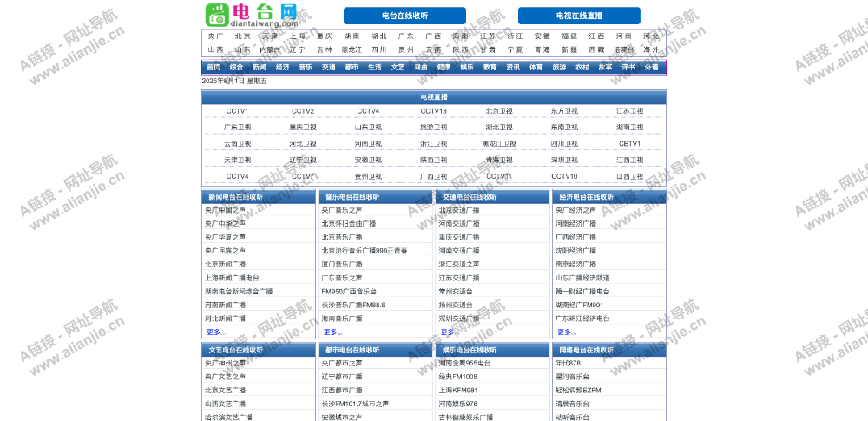Choose the 重庆 region link

(325, 36)
